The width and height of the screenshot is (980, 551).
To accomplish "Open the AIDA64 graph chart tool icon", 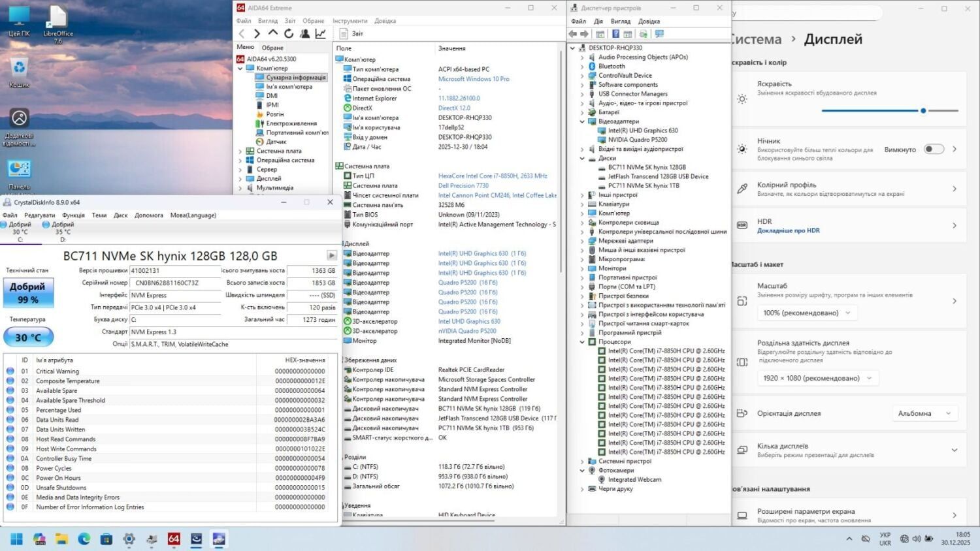I will (x=320, y=33).
